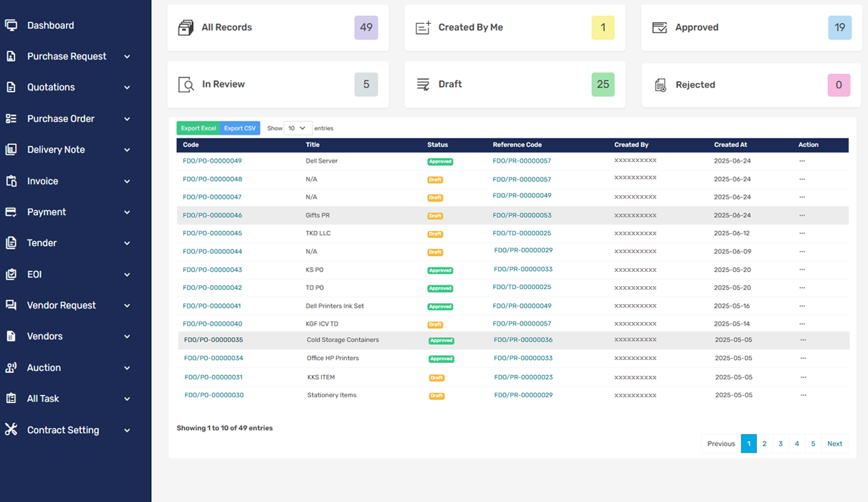Expand the Tender menu chevron
868x502 pixels.
127,243
